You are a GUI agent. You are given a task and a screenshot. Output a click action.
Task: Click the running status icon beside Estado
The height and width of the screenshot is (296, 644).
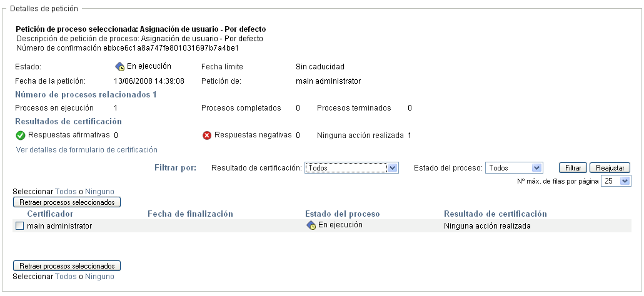click(x=120, y=66)
